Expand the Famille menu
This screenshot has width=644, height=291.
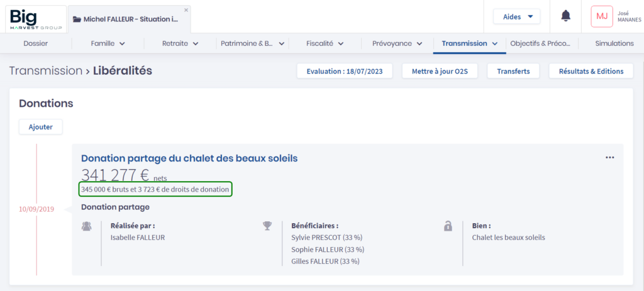click(x=108, y=43)
